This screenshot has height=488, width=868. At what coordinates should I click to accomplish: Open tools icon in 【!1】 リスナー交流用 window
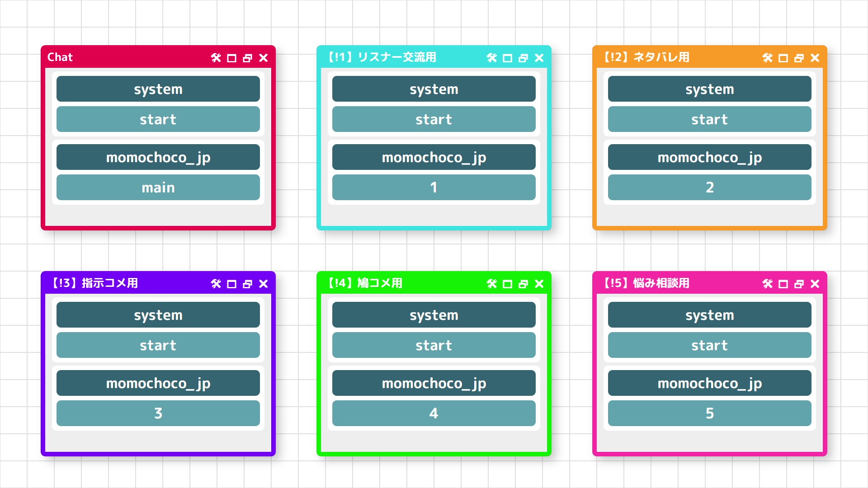click(x=492, y=58)
